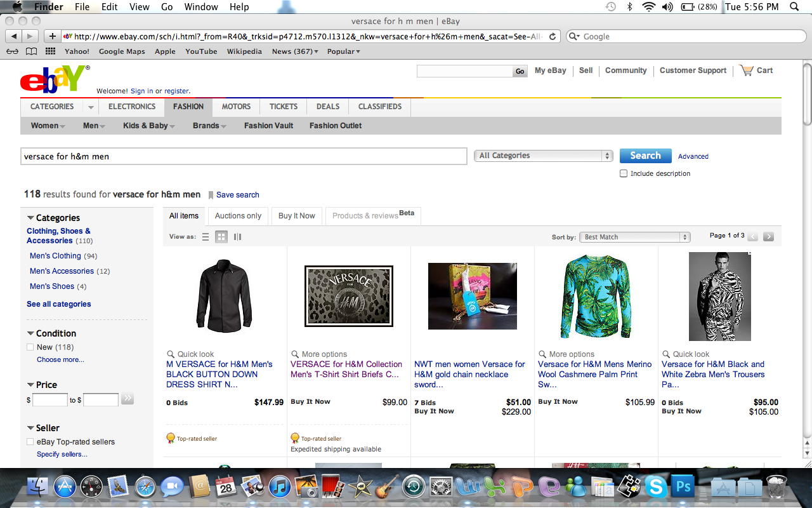Screen dimensions: 812x508
Task: Click Sign in link
Action: pos(142,91)
